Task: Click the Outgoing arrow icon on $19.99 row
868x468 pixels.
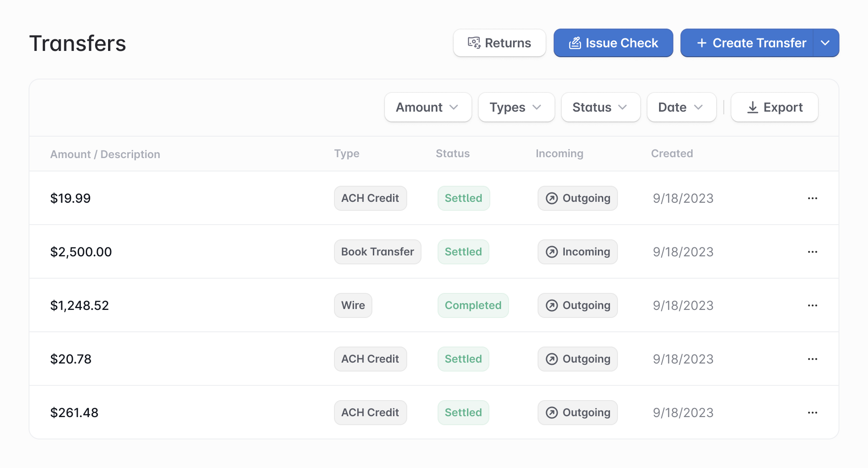Action: coord(552,198)
